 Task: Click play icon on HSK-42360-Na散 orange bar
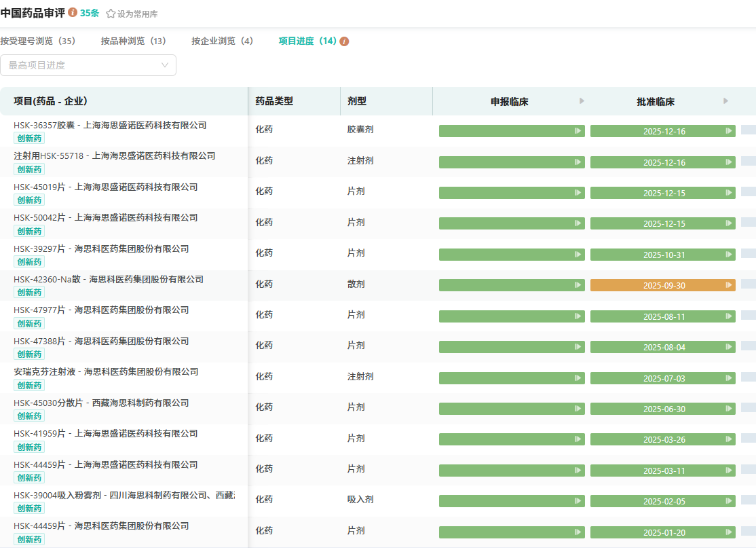[x=729, y=285]
